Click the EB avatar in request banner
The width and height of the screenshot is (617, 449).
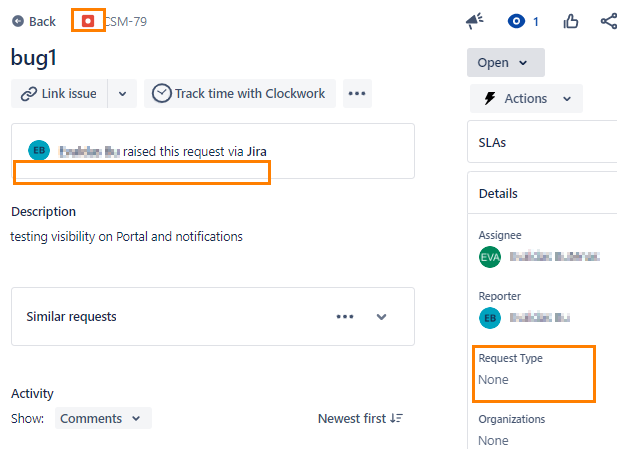point(39,150)
